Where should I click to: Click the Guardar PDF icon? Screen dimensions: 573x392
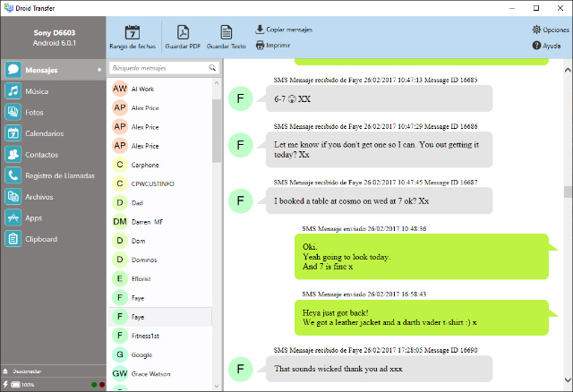click(183, 36)
